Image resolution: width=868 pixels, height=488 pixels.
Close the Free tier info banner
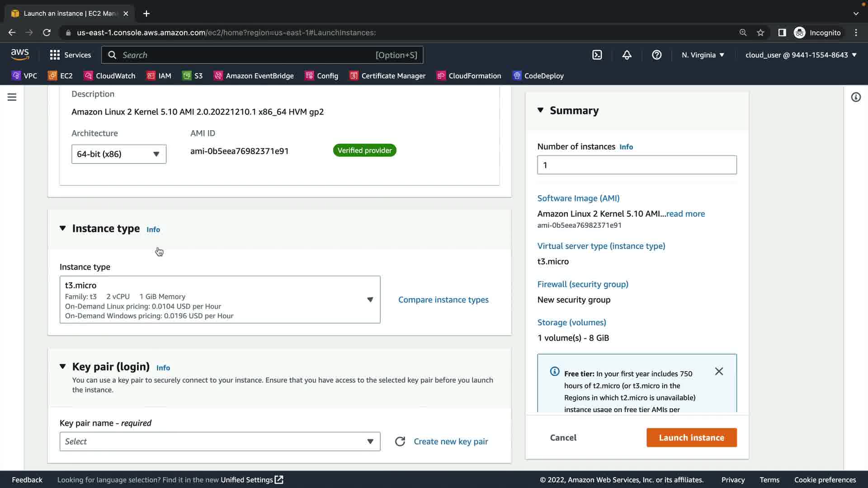pos(719,371)
